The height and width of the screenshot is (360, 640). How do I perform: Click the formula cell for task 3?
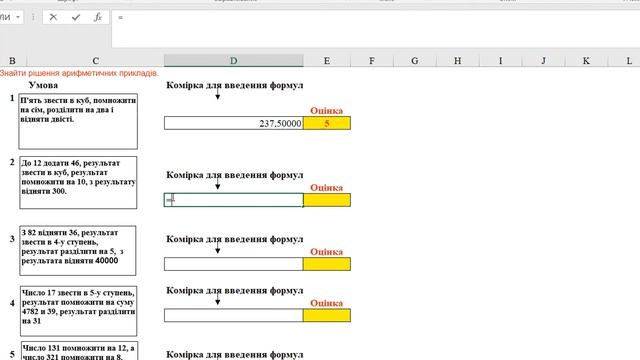click(x=233, y=264)
